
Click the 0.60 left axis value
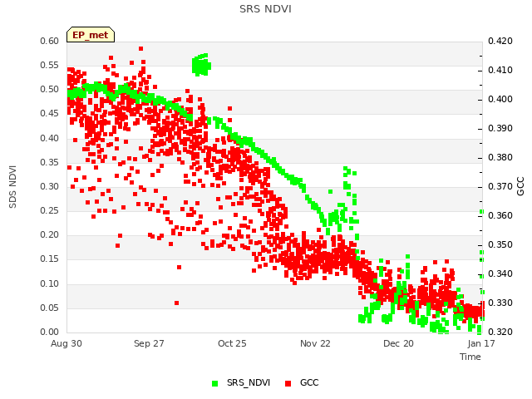[50, 41]
